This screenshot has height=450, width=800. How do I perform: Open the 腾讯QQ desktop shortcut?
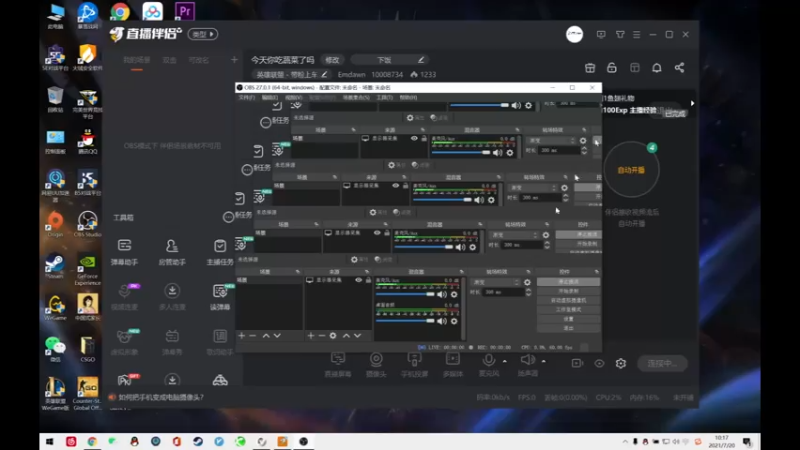click(x=87, y=141)
